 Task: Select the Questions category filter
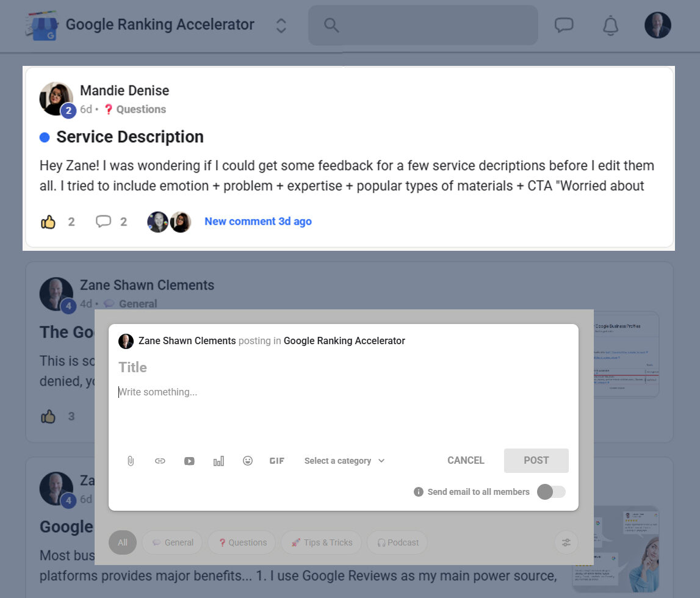(x=242, y=542)
